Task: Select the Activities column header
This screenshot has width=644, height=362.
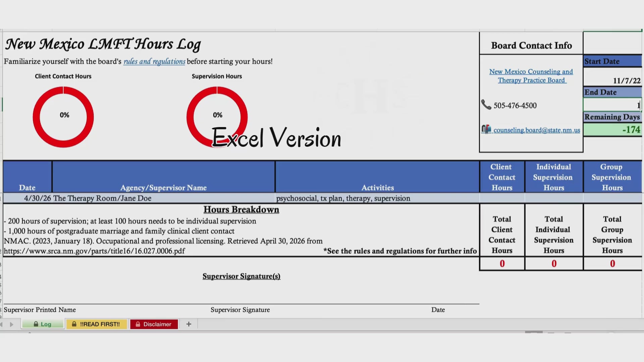Action: (377, 177)
